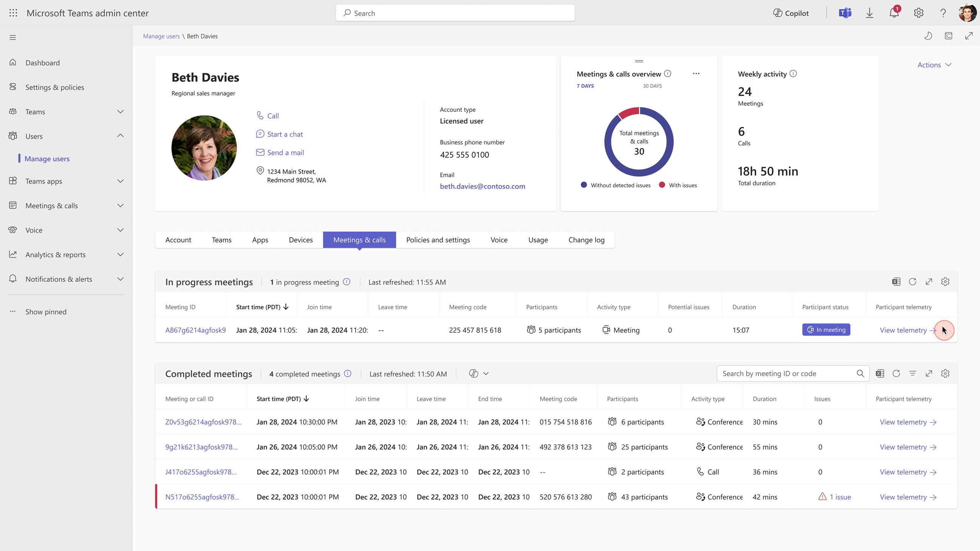980x551 pixels.
Task: Expand the Teams navigation section
Action: click(x=120, y=111)
